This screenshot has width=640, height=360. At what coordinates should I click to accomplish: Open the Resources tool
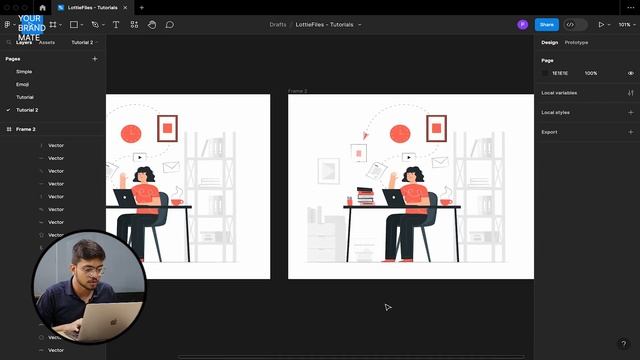tap(134, 24)
